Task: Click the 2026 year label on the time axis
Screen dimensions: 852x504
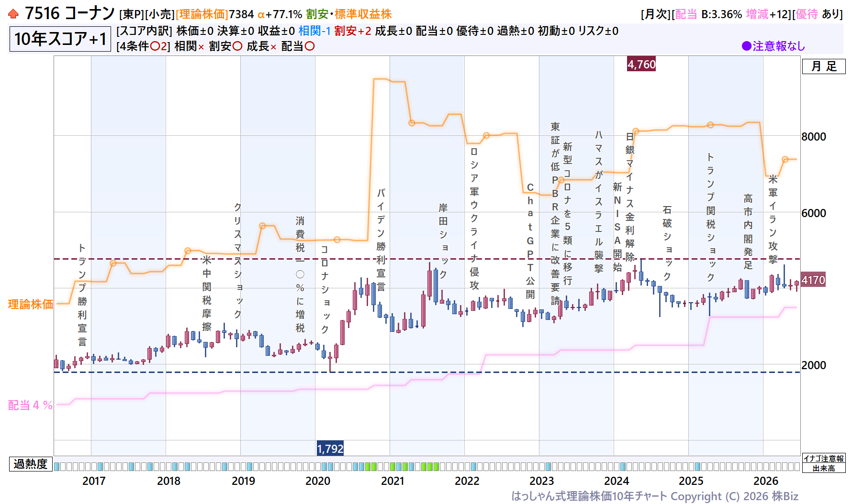Action: (x=766, y=481)
